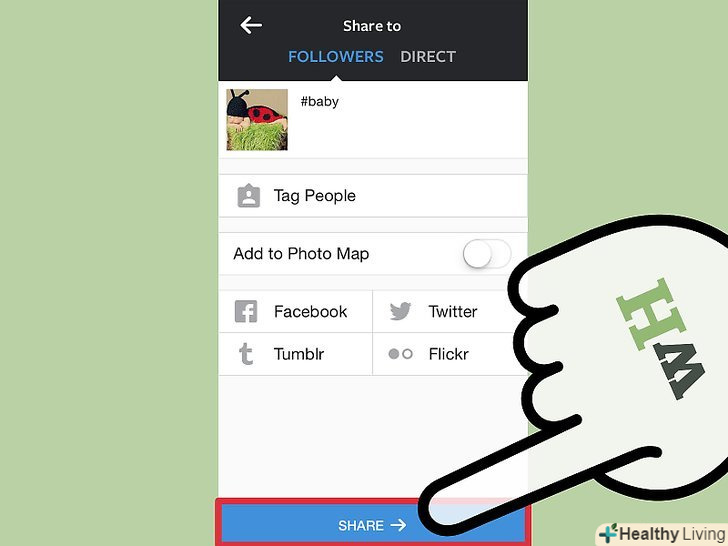Toggle Add to Photo Map switch
The width and height of the screenshot is (728, 546).
click(x=487, y=254)
